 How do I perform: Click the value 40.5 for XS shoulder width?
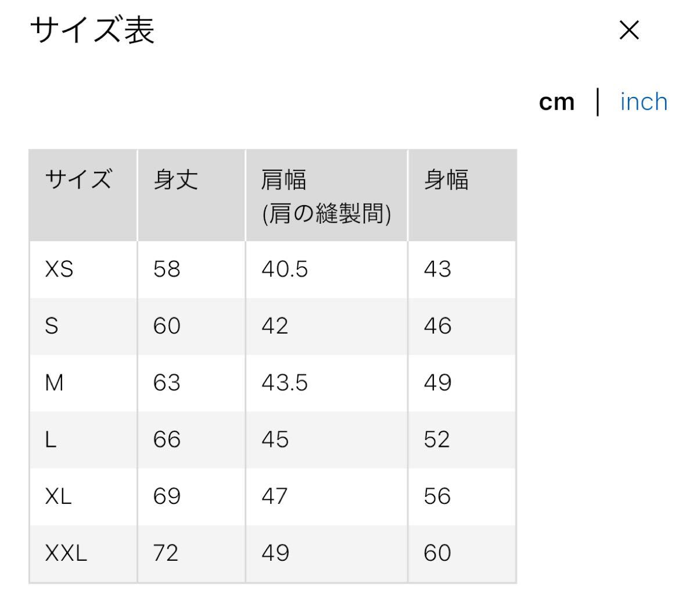pyautogui.click(x=283, y=270)
